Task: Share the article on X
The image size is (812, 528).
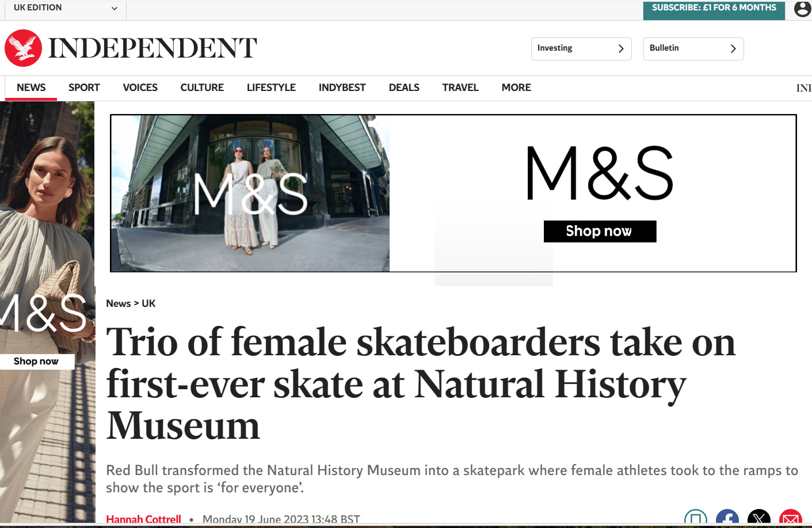Action: coord(759,519)
